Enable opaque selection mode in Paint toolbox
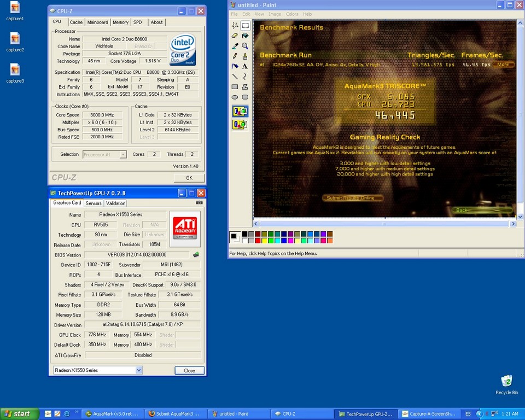525x420 pixels. (x=241, y=111)
